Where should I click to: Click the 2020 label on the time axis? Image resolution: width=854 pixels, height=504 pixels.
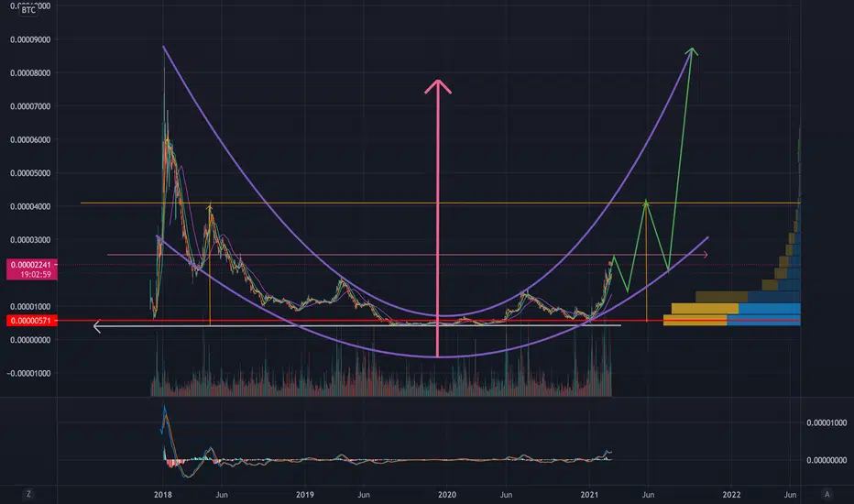pyautogui.click(x=447, y=495)
